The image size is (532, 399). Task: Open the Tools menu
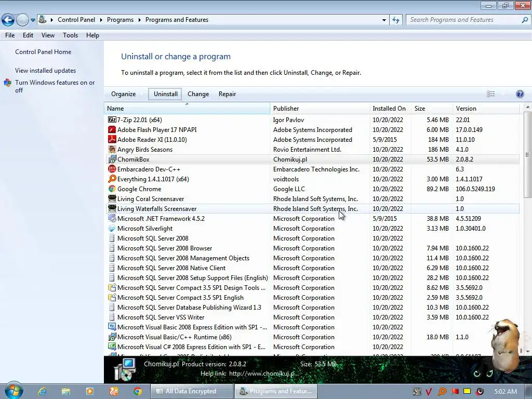tap(70, 35)
